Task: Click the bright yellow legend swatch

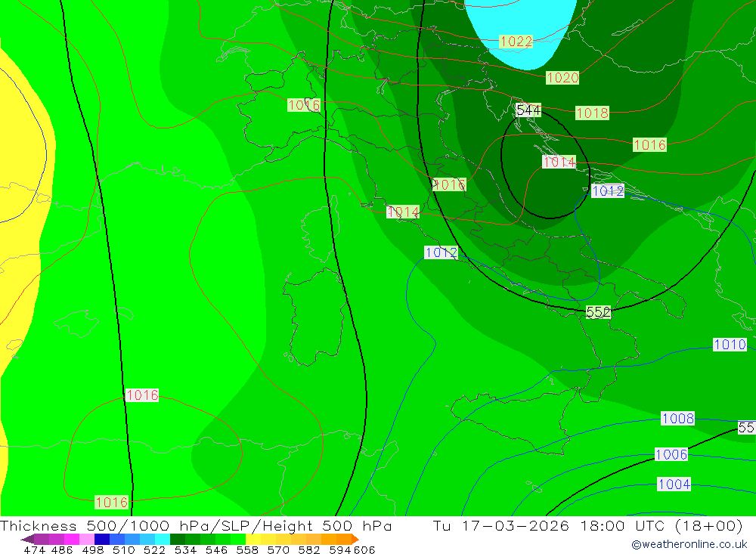Action: [x=253, y=539]
